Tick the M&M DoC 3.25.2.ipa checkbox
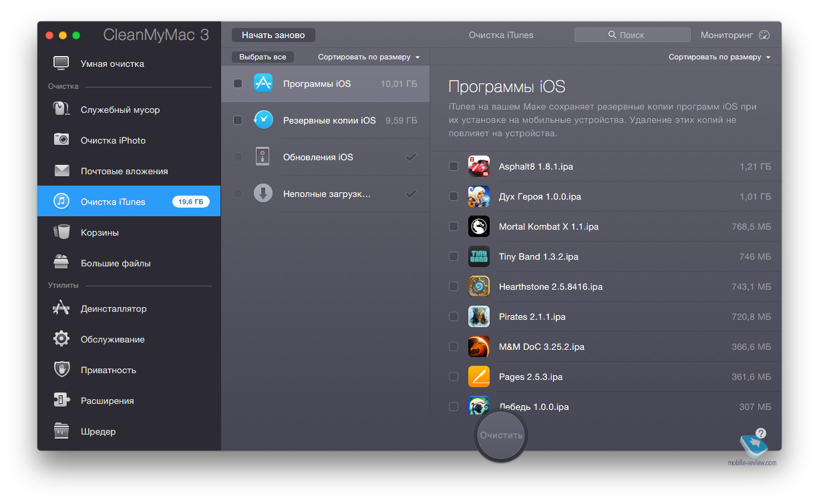The width and height of the screenshot is (819, 504). click(x=454, y=346)
